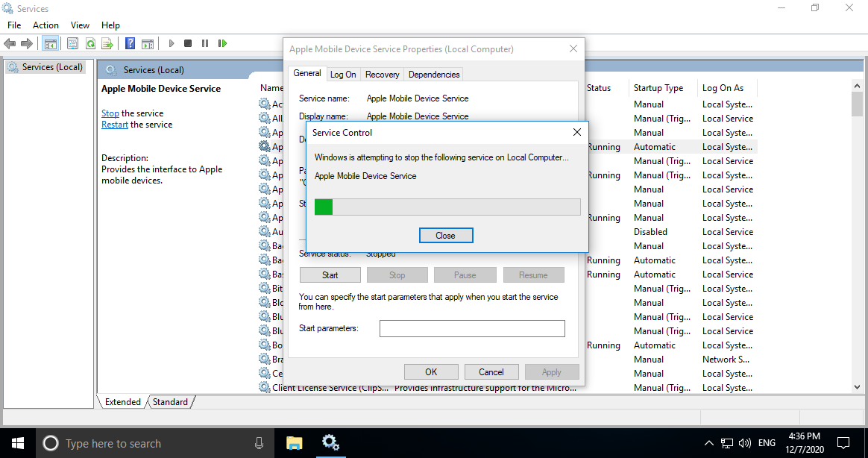Viewport: 868px width, 458px height.
Task: Refresh the services list with toolbar icon
Action: click(90, 43)
